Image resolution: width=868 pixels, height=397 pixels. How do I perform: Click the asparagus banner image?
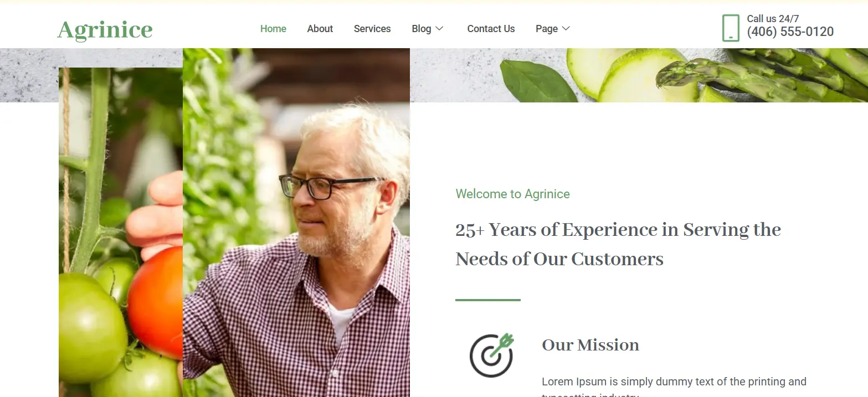point(639,75)
